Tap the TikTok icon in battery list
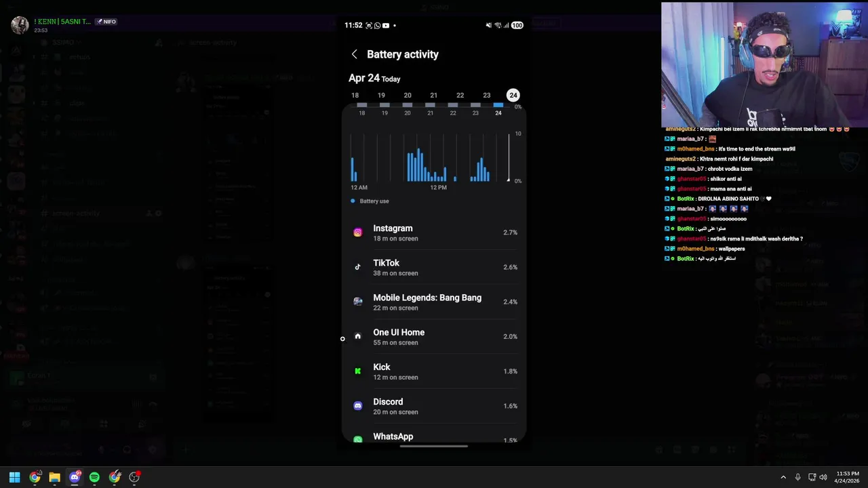The width and height of the screenshot is (868, 488). tap(357, 267)
